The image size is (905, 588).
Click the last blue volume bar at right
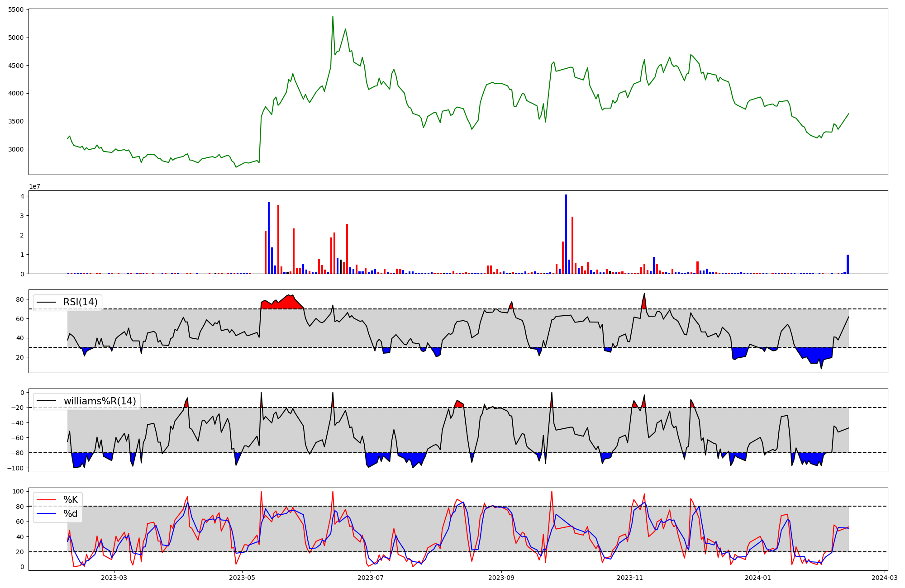point(848,264)
